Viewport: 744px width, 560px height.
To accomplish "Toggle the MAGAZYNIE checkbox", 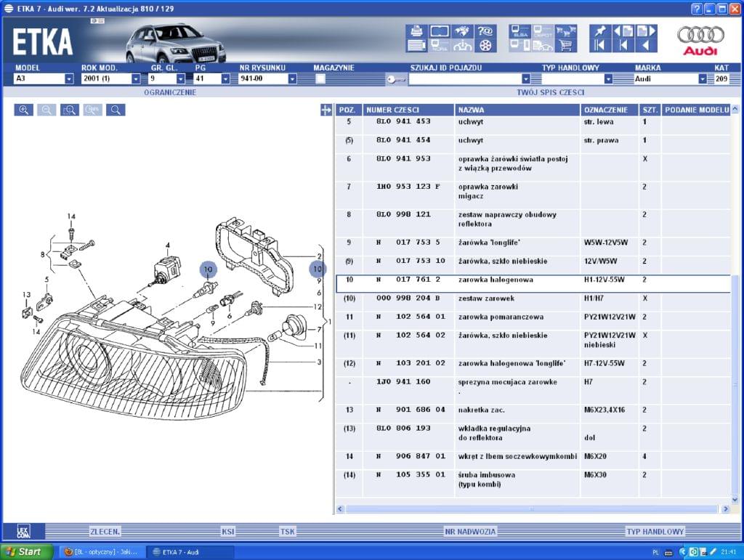I will point(320,79).
